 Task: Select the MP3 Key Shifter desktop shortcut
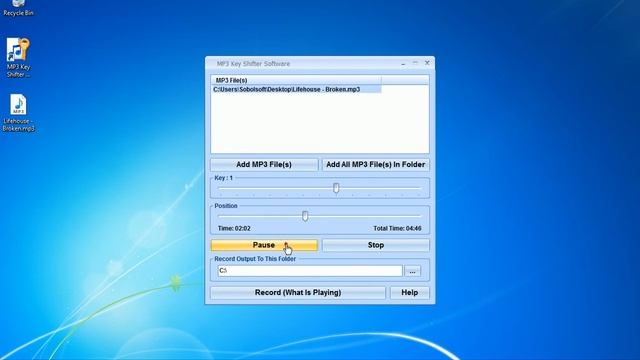(18, 58)
